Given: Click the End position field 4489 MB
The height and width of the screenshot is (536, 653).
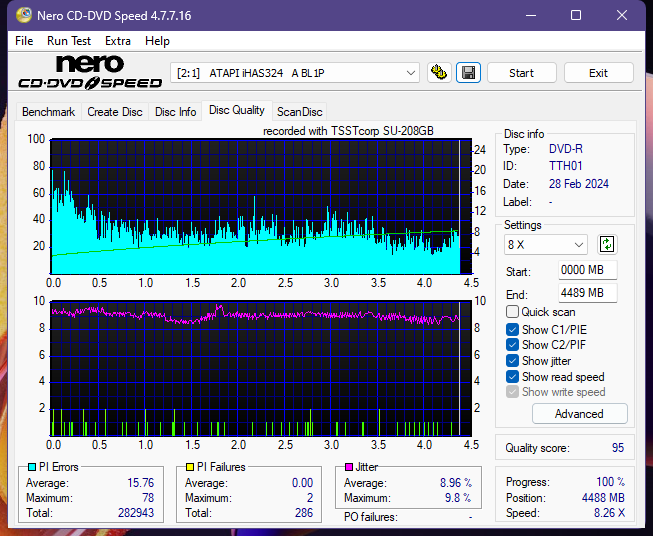Looking at the screenshot, I should pyautogui.click(x=588, y=293).
